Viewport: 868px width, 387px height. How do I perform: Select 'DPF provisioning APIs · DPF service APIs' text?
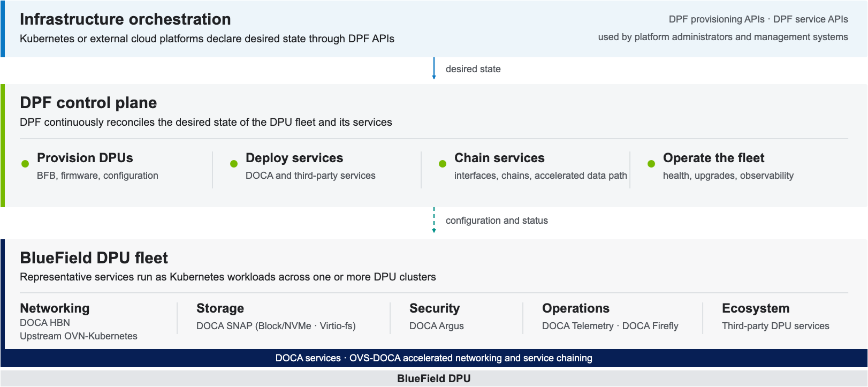(x=758, y=19)
